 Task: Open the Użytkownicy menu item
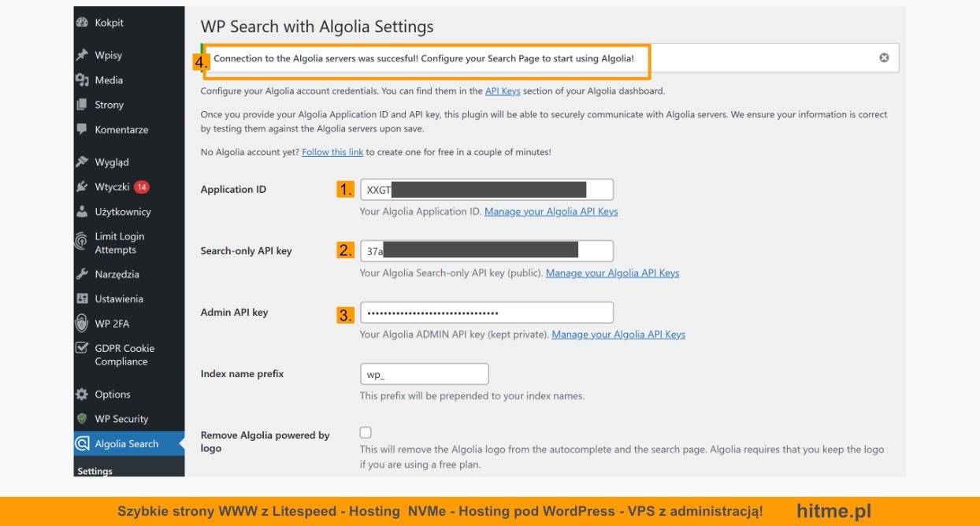[123, 212]
